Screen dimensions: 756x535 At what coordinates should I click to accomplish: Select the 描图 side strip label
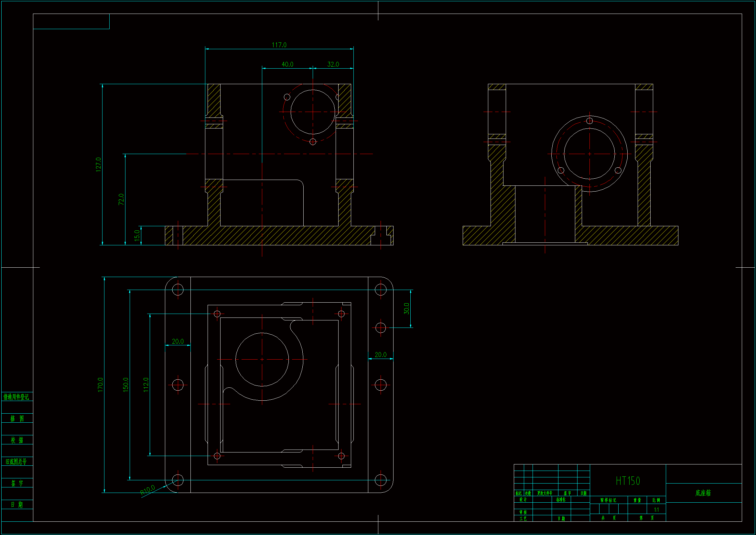17,418
